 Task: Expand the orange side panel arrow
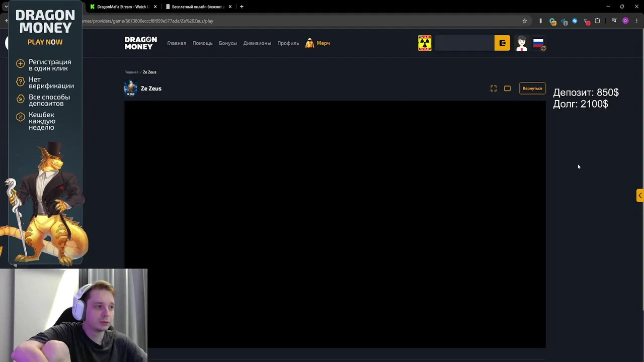[640, 196]
